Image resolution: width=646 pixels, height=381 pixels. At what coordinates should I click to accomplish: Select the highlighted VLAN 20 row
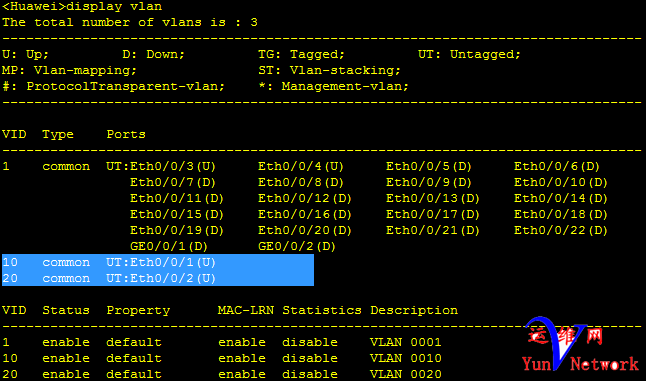click(x=158, y=278)
